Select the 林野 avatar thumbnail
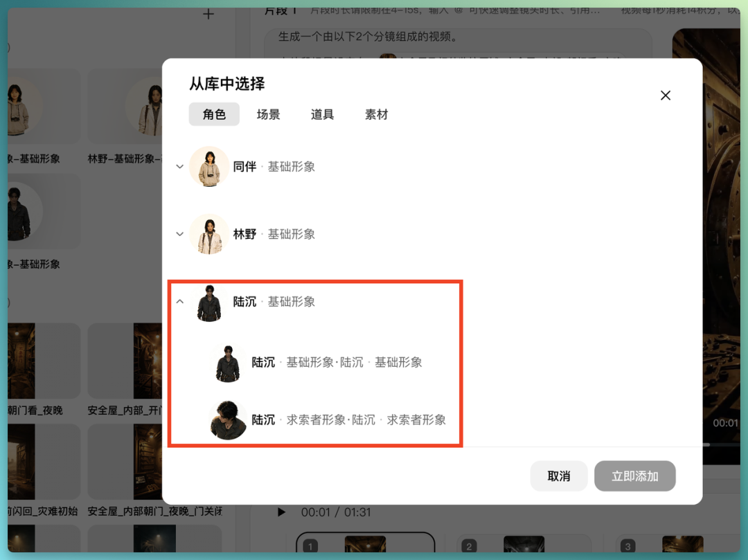The height and width of the screenshot is (560, 748). tap(209, 234)
